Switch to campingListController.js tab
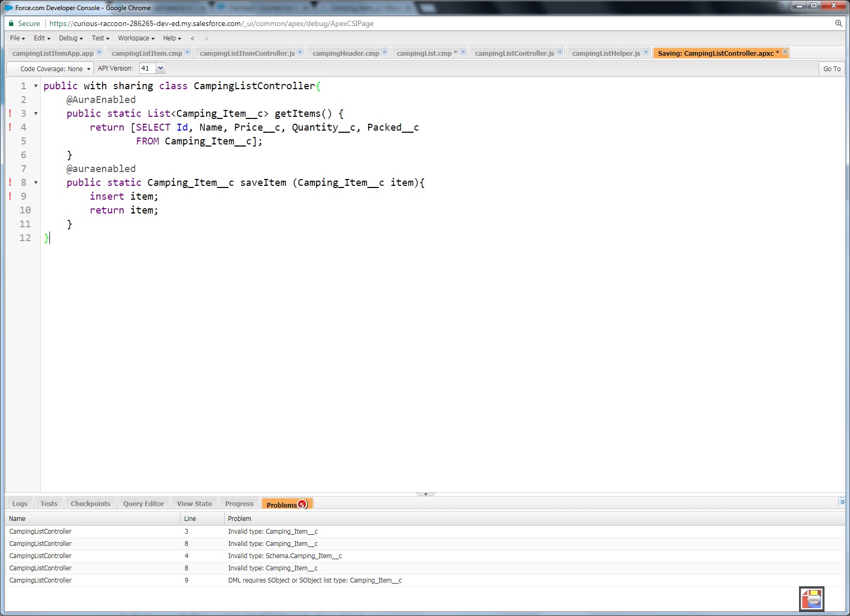 (x=514, y=53)
